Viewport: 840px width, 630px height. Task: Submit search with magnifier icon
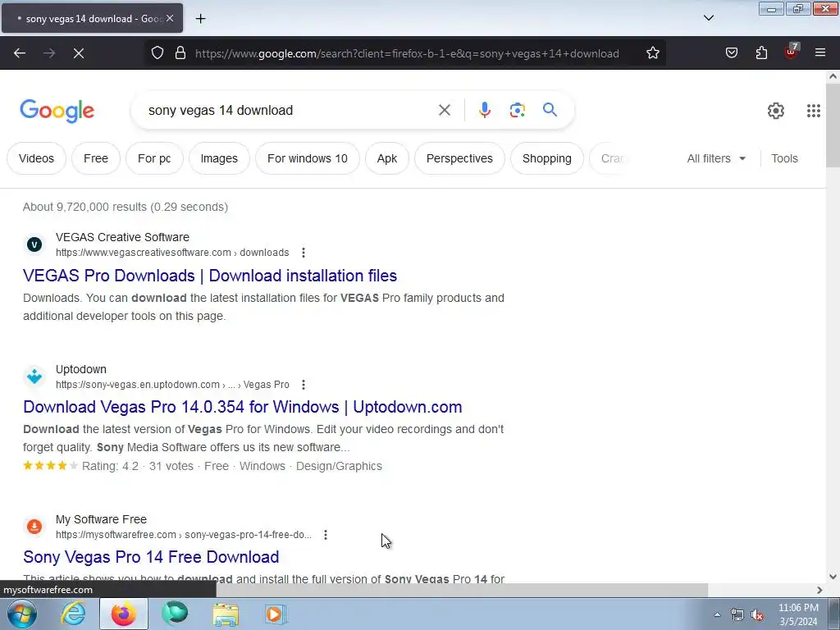tap(550, 111)
